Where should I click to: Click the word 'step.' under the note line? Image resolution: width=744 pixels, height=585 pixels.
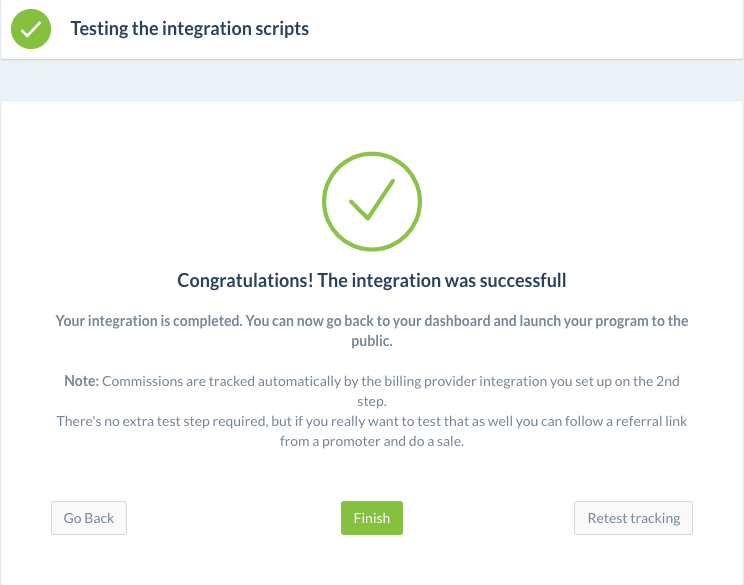[372, 402]
